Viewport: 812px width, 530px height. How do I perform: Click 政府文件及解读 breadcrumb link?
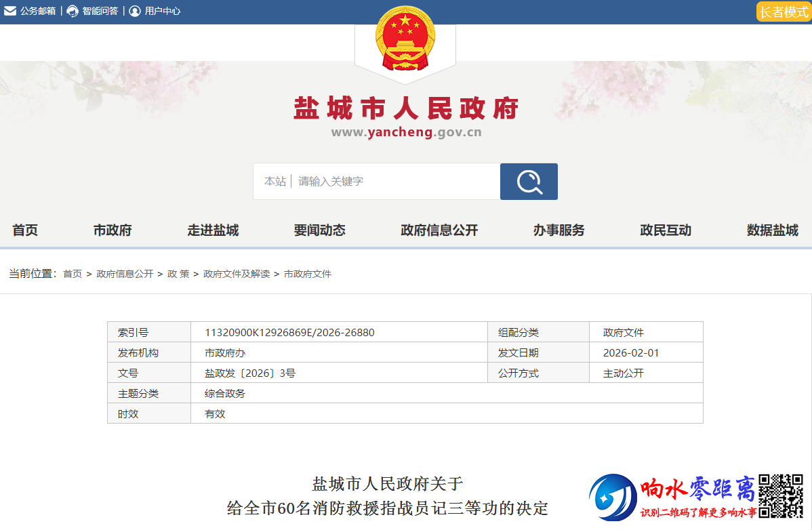click(237, 274)
